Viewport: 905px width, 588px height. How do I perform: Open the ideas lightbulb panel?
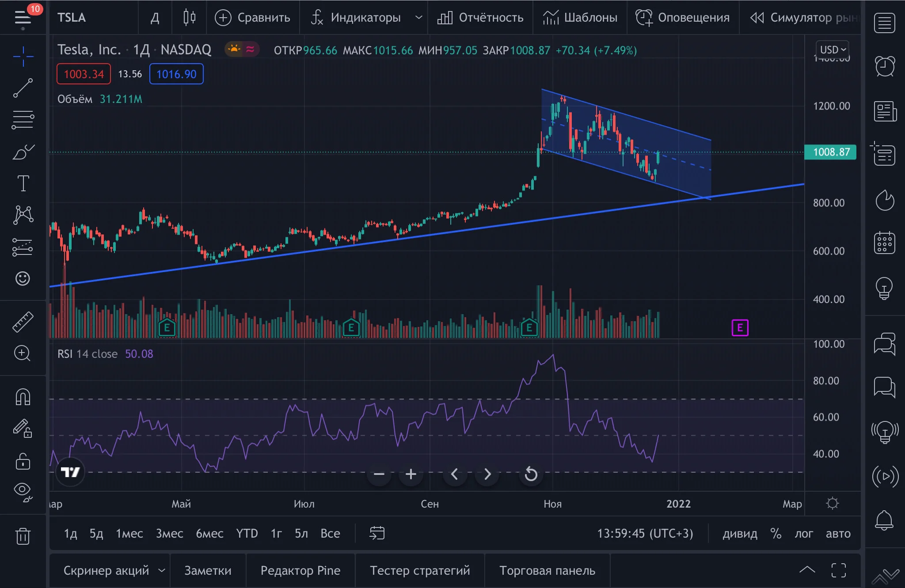pos(885,288)
